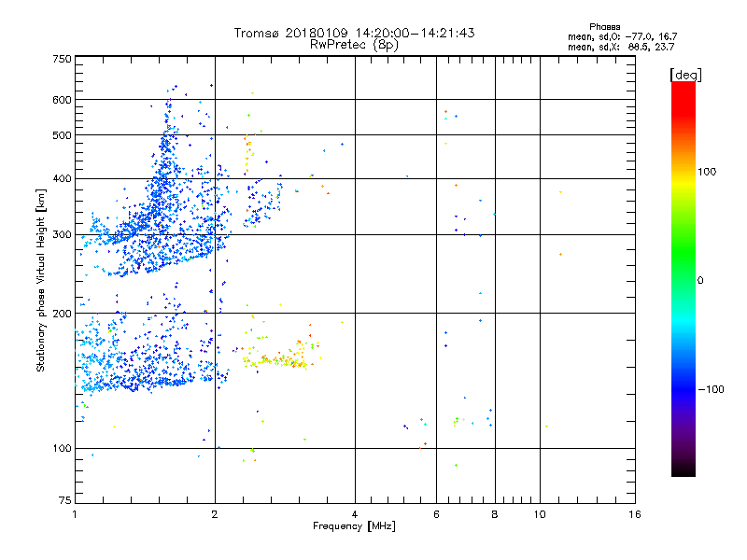Click the y-axis tick label '750'

[62, 59]
